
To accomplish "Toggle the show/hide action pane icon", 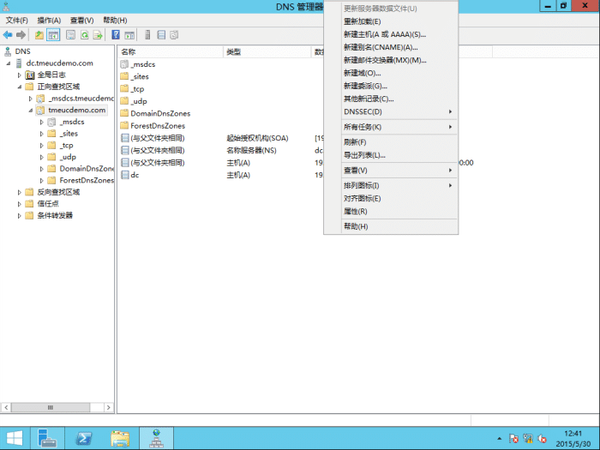I will coord(129,35).
